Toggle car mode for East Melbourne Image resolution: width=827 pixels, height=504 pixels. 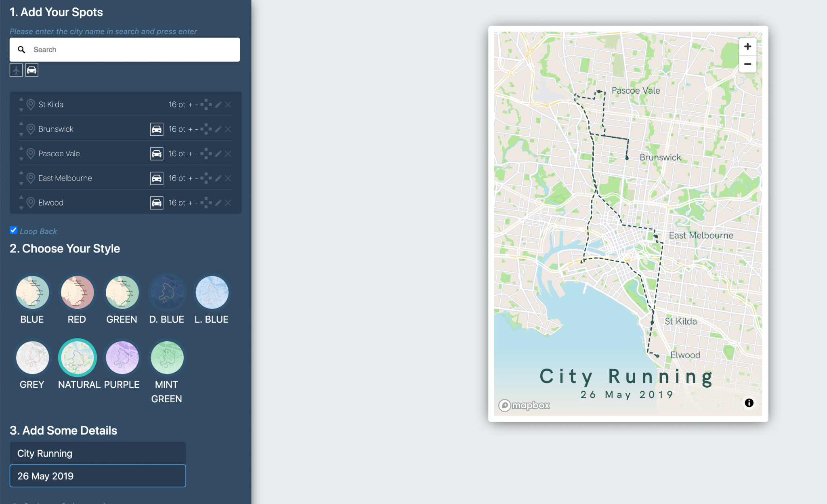coord(157,178)
